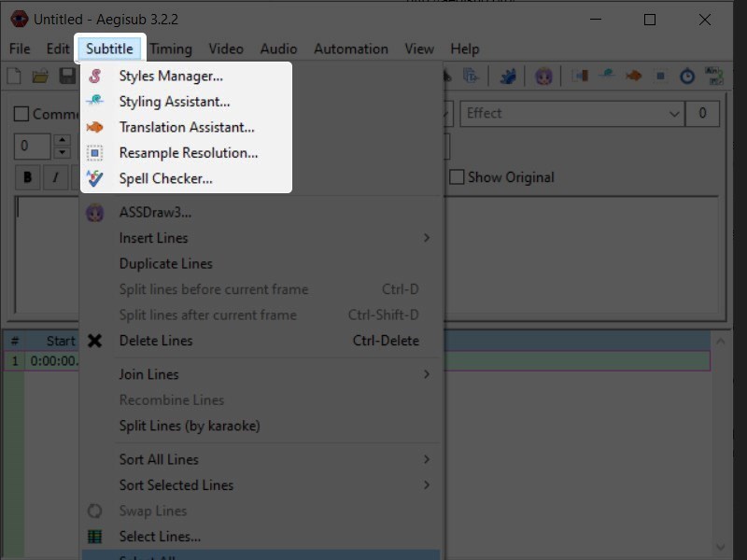Click the Open Subtitles folder toolbar icon

40,77
